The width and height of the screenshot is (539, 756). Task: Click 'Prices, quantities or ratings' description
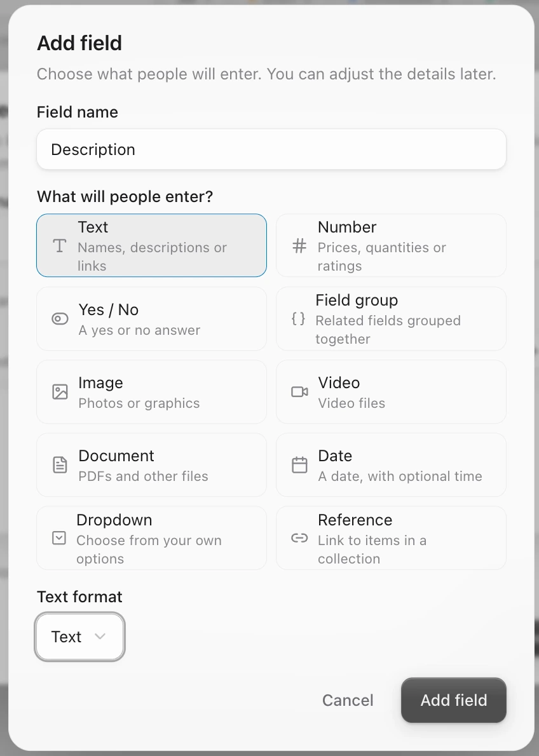coord(382,257)
